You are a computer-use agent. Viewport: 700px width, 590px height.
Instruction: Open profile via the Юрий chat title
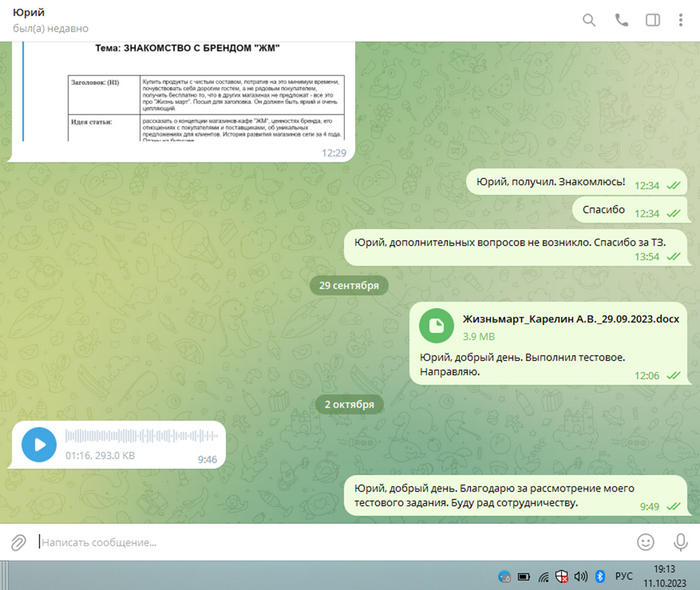tap(29, 12)
